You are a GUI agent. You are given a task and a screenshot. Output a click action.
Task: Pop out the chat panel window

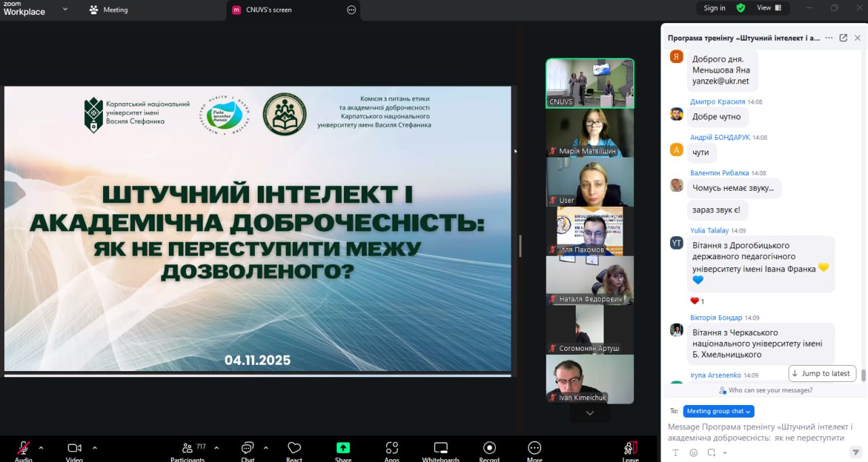843,38
